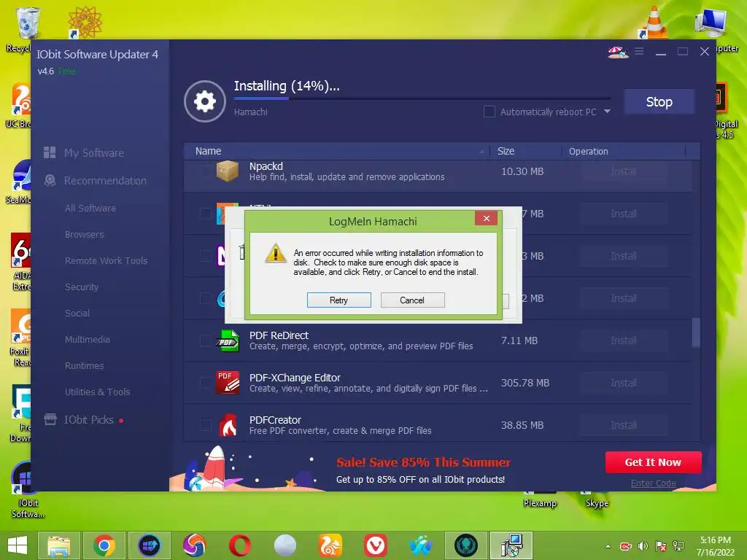
Task: Select Remote Work Tools category
Action: pyautogui.click(x=106, y=260)
